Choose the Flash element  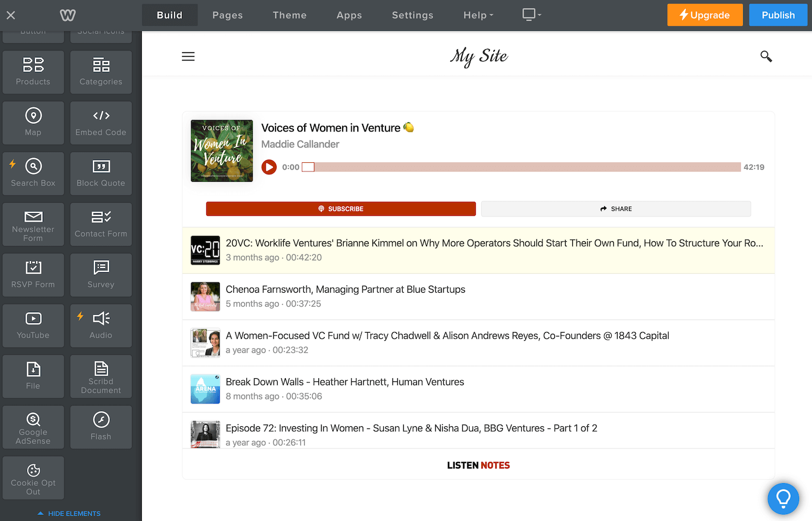click(101, 427)
